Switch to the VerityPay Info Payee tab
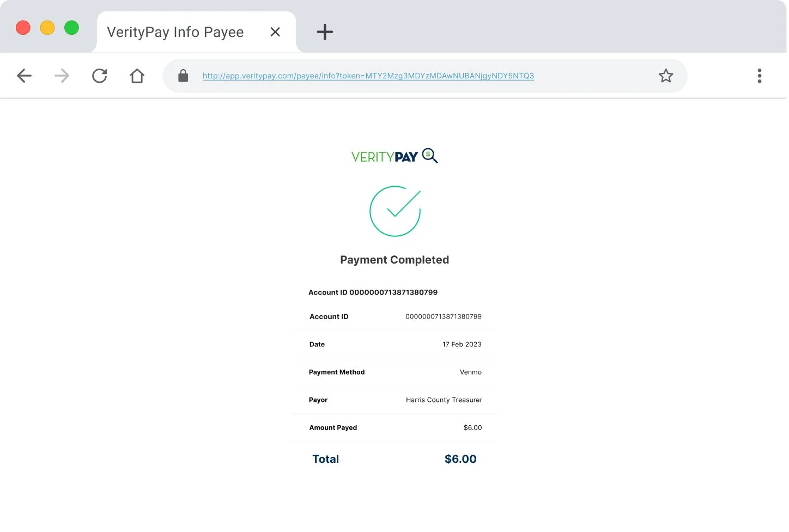The width and height of the screenshot is (789, 532). pyautogui.click(x=175, y=32)
